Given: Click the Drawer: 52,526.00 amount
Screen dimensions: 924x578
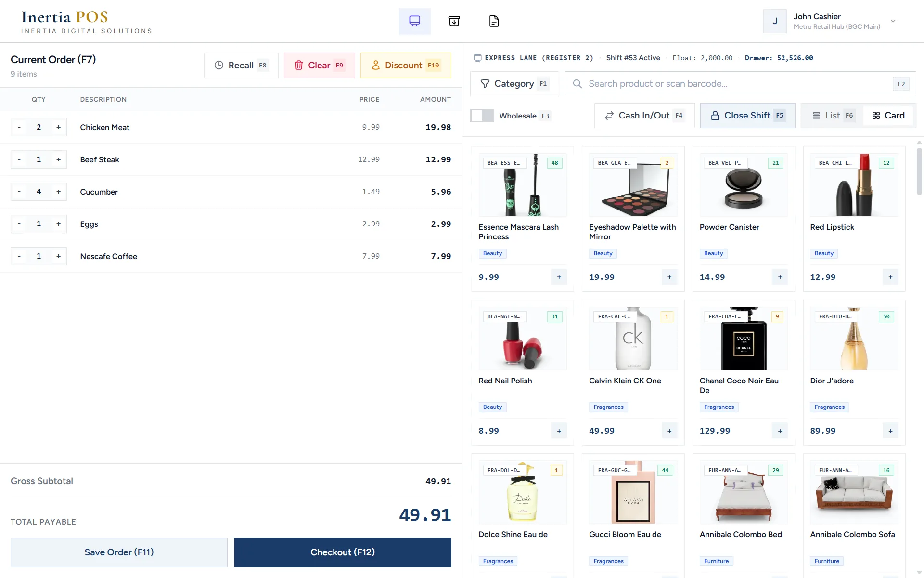Looking at the screenshot, I should point(779,58).
